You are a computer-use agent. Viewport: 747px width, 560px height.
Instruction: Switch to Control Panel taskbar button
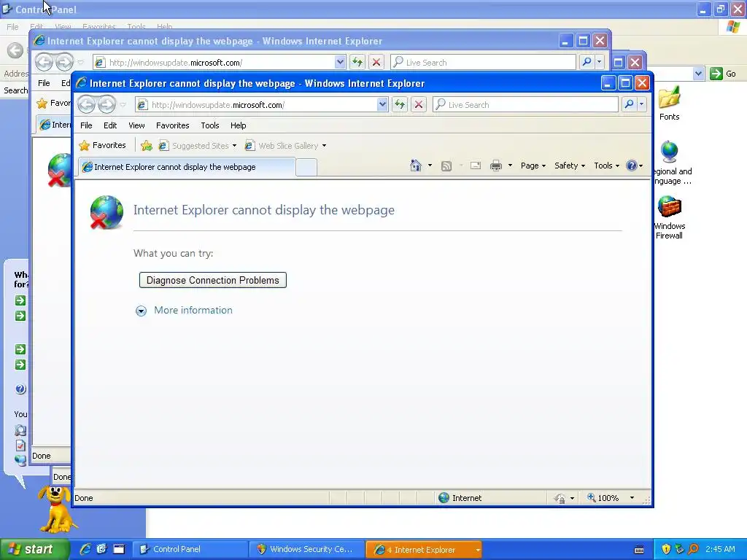pyautogui.click(x=190, y=549)
